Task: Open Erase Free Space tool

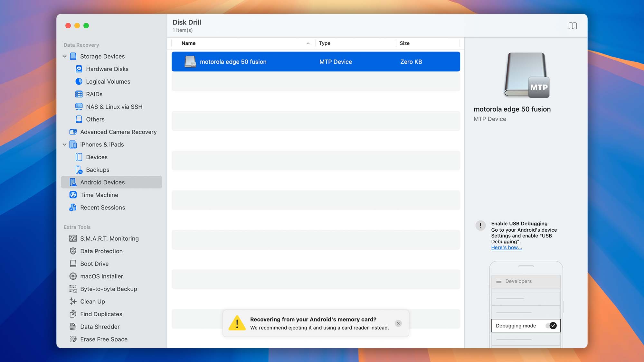Action: click(x=111, y=339)
